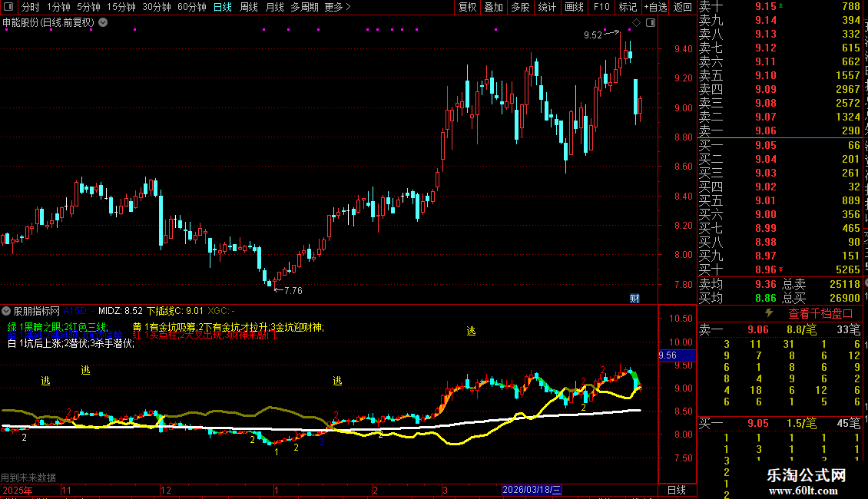Viewport: 868px width, 499px height.
Task: Click the diamond icon above main chart
Action: tap(636, 23)
